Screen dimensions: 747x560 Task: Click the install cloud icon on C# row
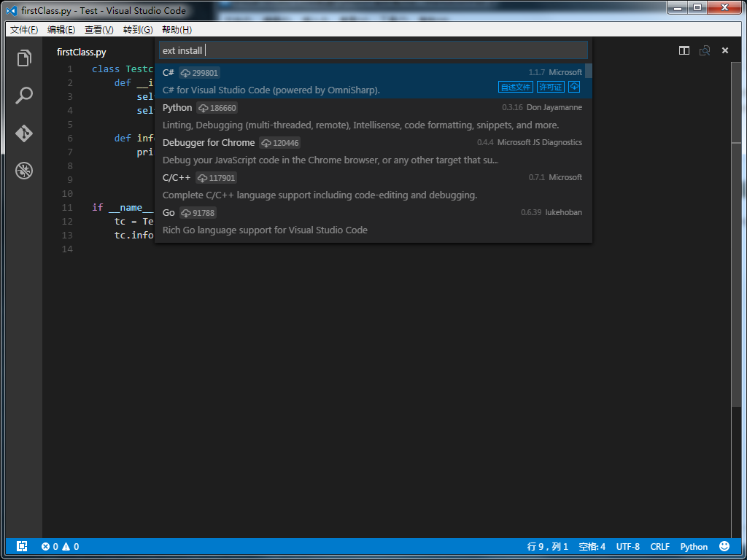click(574, 87)
